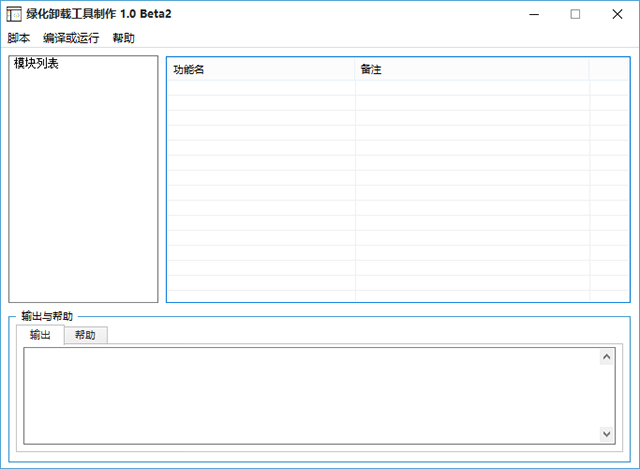Screen dimensions: 640x469
Task: Click the output scrollbar track
Action: point(607,396)
